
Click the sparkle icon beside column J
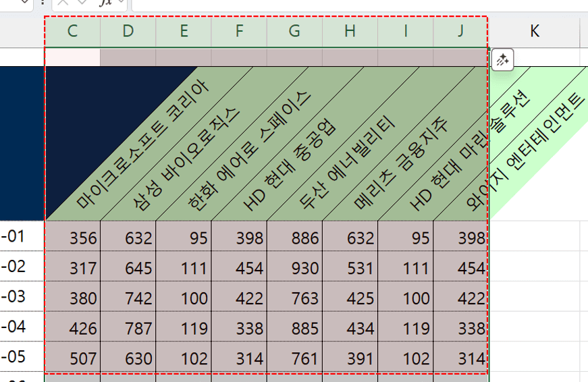(x=502, y=59)
